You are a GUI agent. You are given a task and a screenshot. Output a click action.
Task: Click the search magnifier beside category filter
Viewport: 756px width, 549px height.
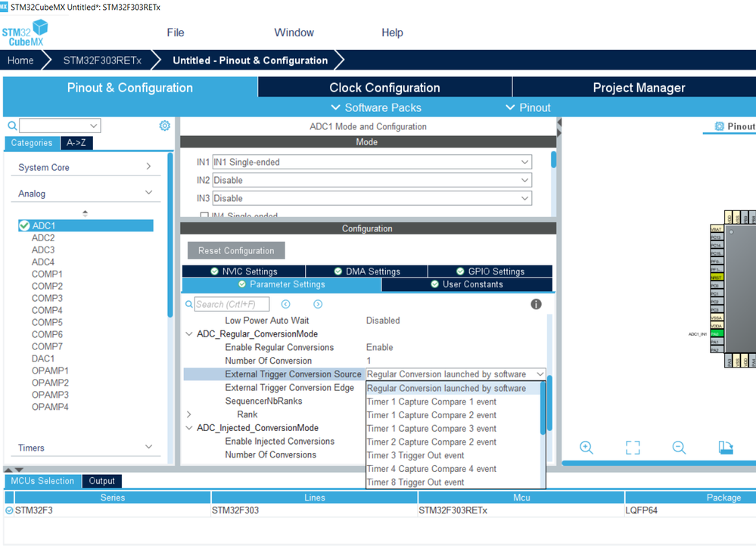pos(13,126)
